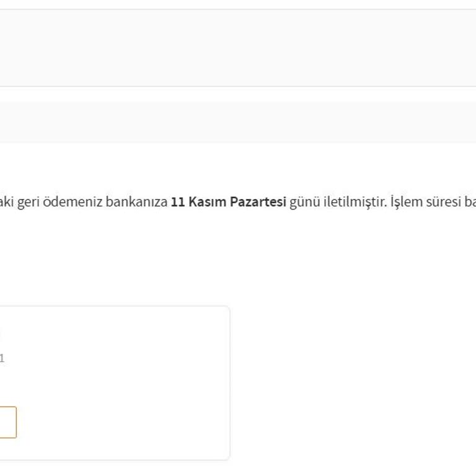The height and width of the screenshot is (476, 476).
Task: Click the word "İşlem" in the refund notice
Action: pos(405,203)
